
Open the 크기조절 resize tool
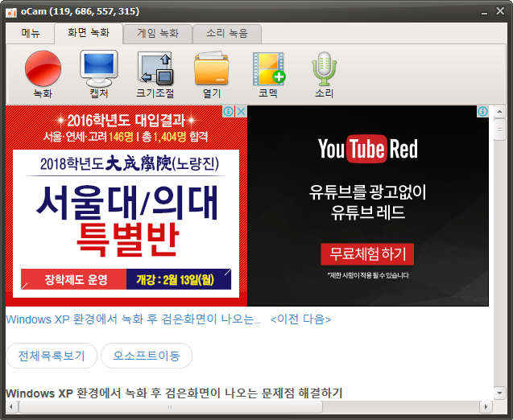pos(155,74)
